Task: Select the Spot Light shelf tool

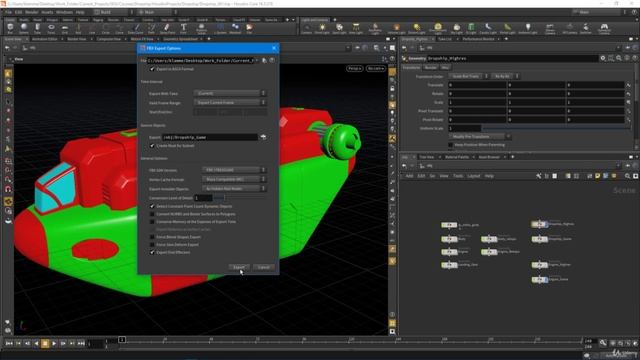Action: point(339,29)
